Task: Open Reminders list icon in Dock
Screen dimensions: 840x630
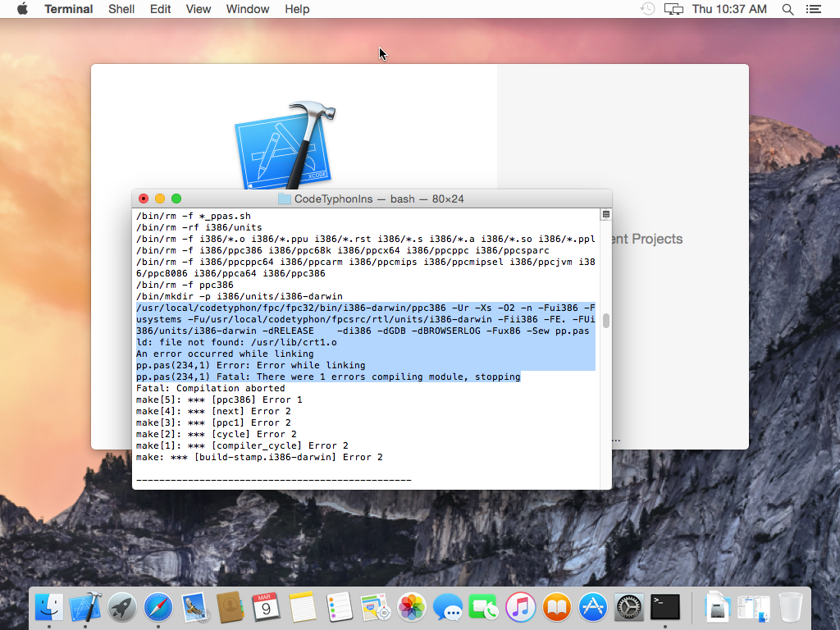Action: [339, 608]
